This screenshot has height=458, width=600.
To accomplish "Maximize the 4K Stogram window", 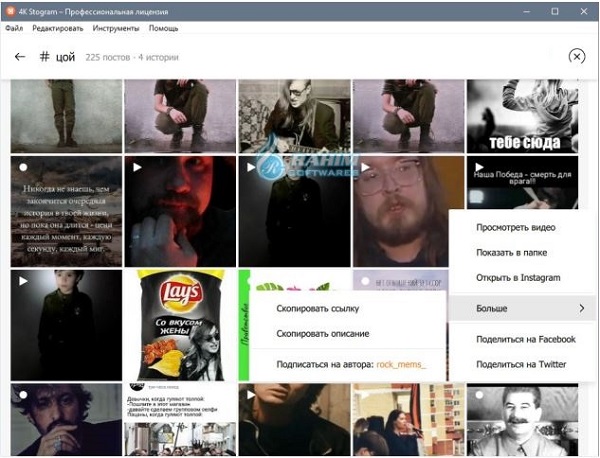I will 555,11.
